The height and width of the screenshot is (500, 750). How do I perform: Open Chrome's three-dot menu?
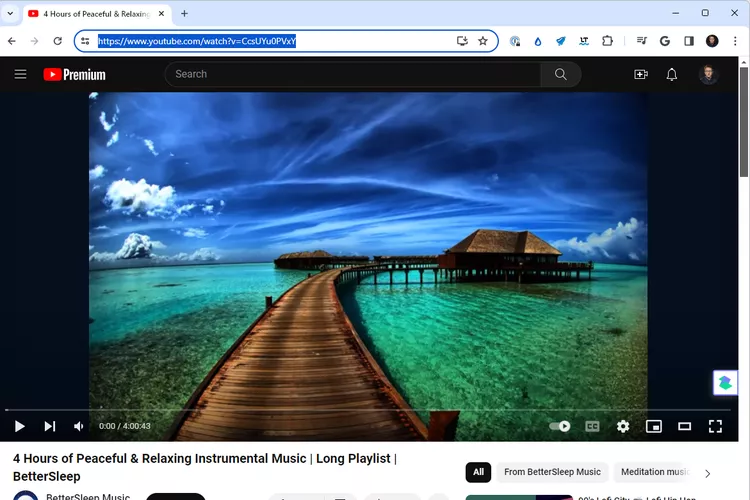735,41
